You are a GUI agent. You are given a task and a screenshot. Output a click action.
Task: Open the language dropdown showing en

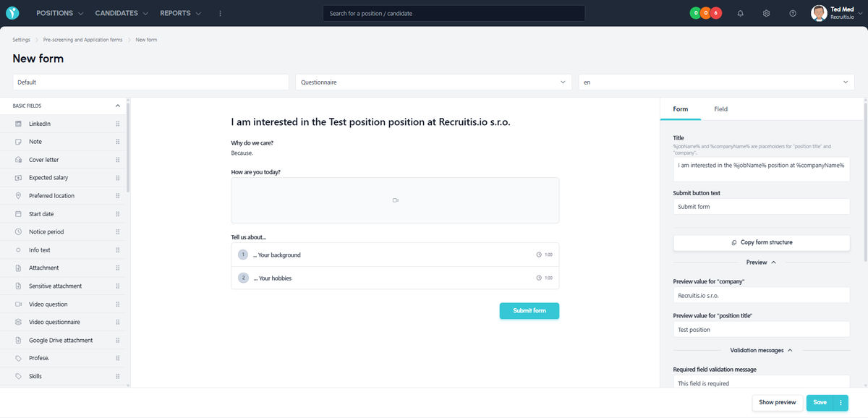717,82
